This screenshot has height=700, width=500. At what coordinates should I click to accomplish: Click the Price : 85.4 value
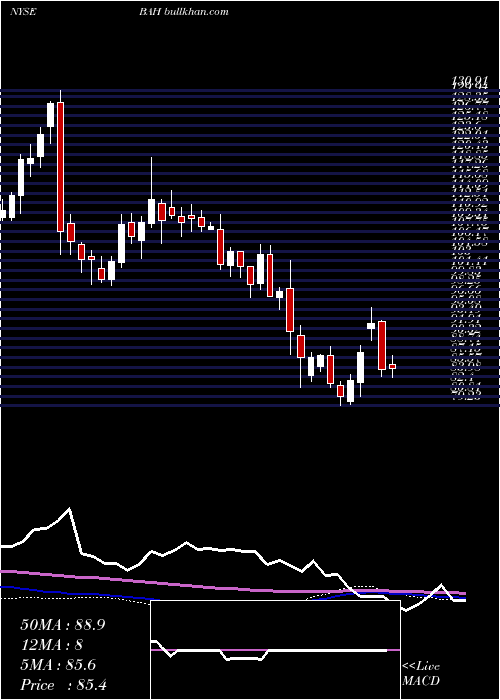[63, 685]
